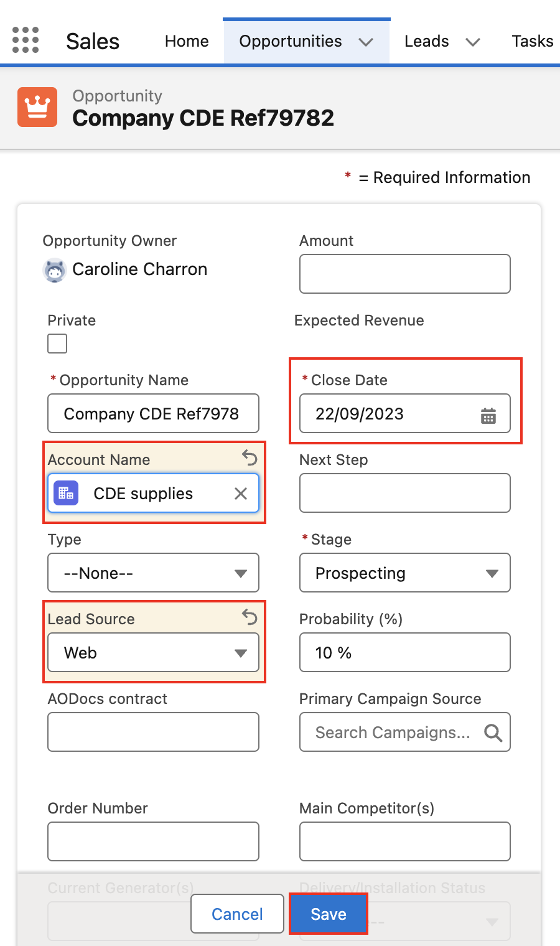Viewport: 560px width, 946px height.
Task: Open the Lead Source dropdown set to Web
Action: (153, 652)
